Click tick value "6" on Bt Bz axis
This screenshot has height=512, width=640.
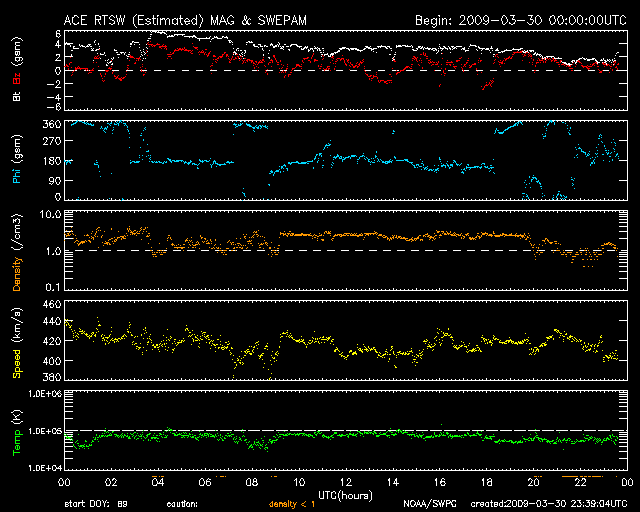(x=58, y=33)
